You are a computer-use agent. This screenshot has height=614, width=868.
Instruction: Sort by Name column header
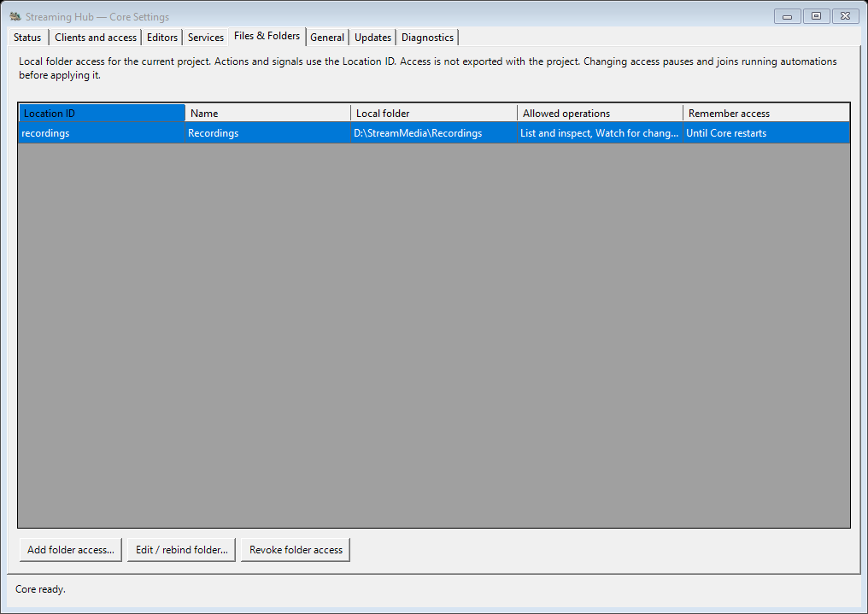point(268,114)
